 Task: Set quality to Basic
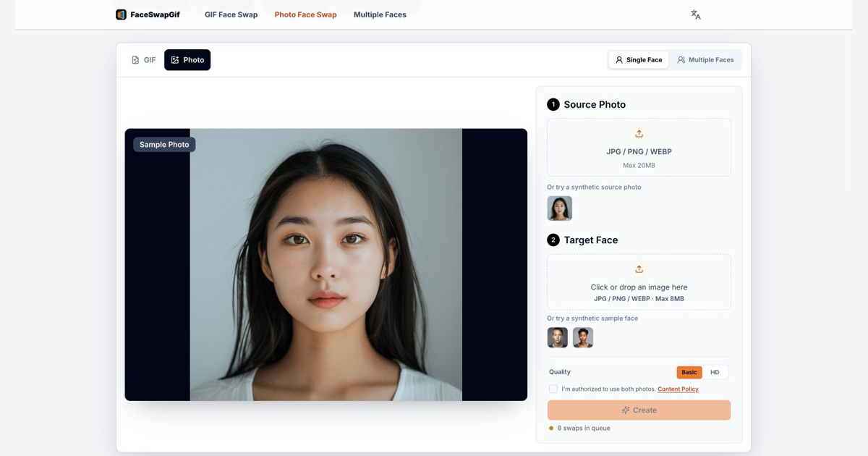click(689, 372)
